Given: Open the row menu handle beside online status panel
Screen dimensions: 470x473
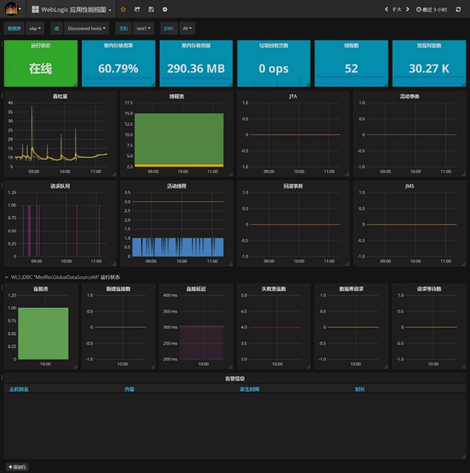Looking at the screenshot, I should [x=2, y=45].
